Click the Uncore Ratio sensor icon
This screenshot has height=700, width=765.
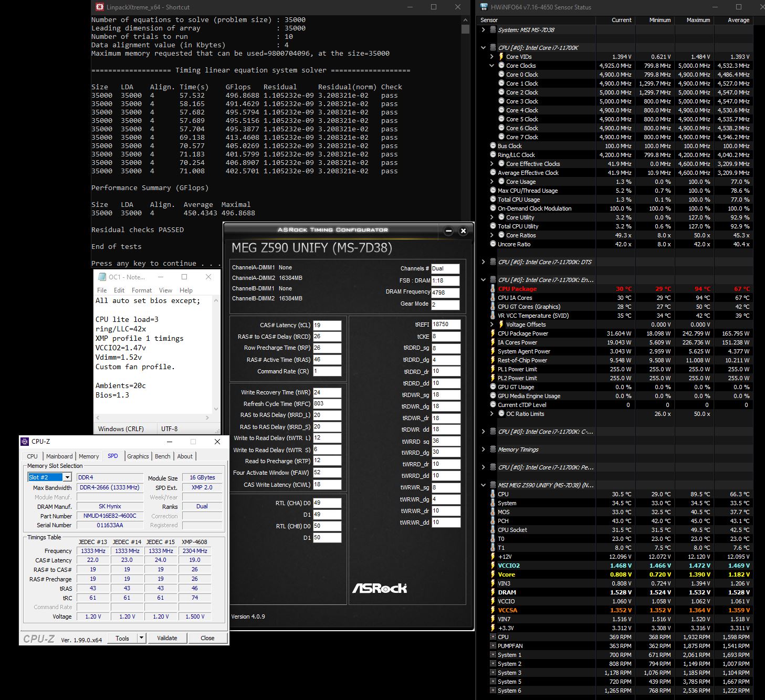pyautogui.click(x=493, y=244)
